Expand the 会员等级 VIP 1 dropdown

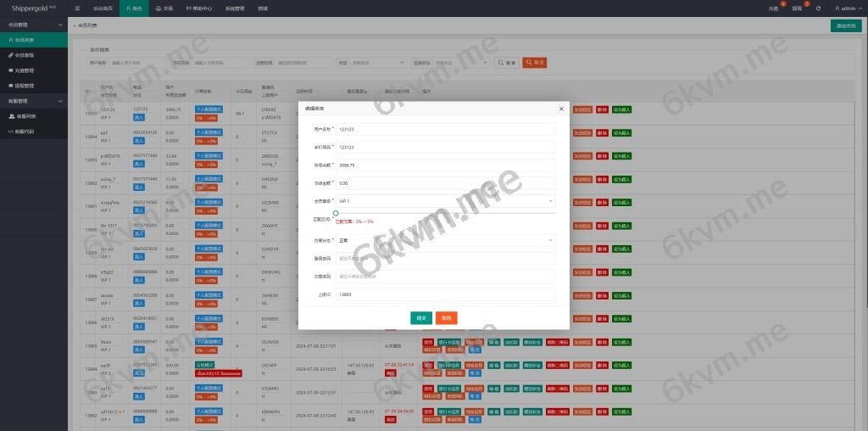445,201
